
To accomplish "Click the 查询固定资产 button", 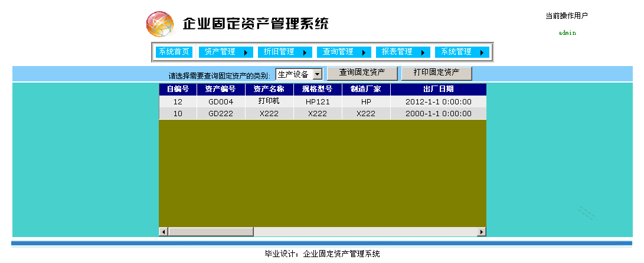I will click(362, 73).
